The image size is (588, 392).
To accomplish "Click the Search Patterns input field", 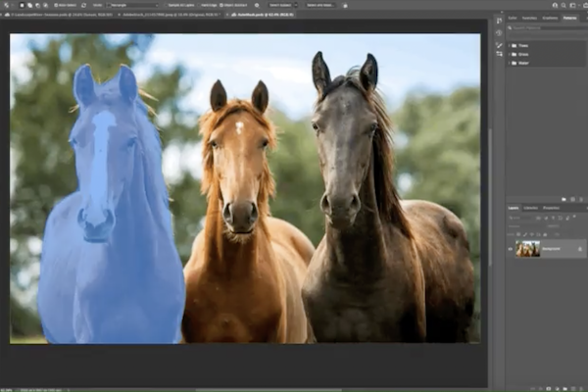I will pos(548,27).
